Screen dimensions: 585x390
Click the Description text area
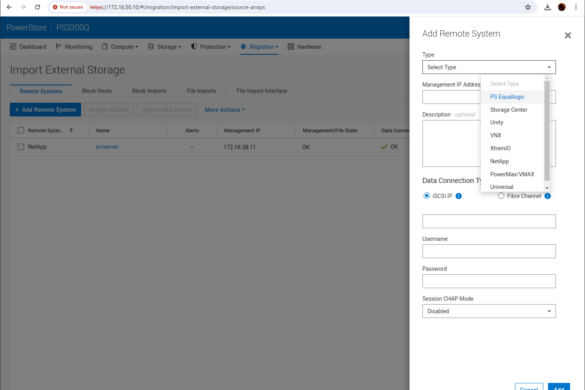pyautogui.click(x=489, y=143)
